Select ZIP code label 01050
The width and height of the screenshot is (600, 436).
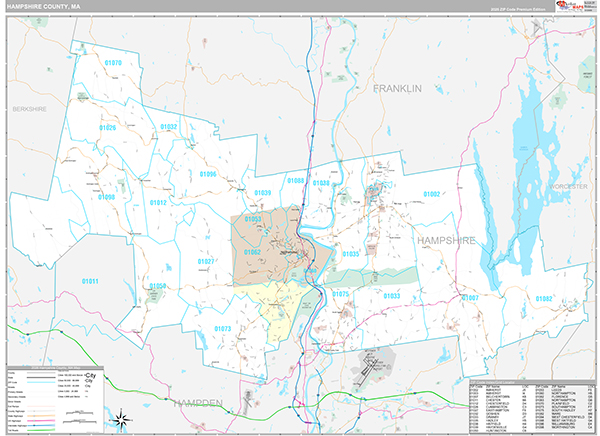point(158,286)
